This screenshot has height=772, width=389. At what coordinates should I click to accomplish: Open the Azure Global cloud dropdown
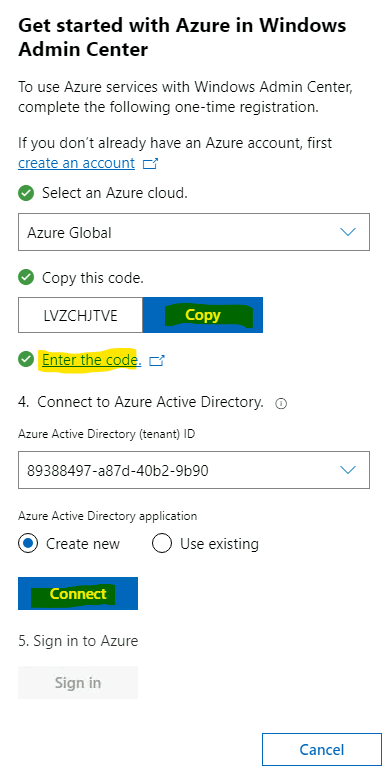[194, 232]
